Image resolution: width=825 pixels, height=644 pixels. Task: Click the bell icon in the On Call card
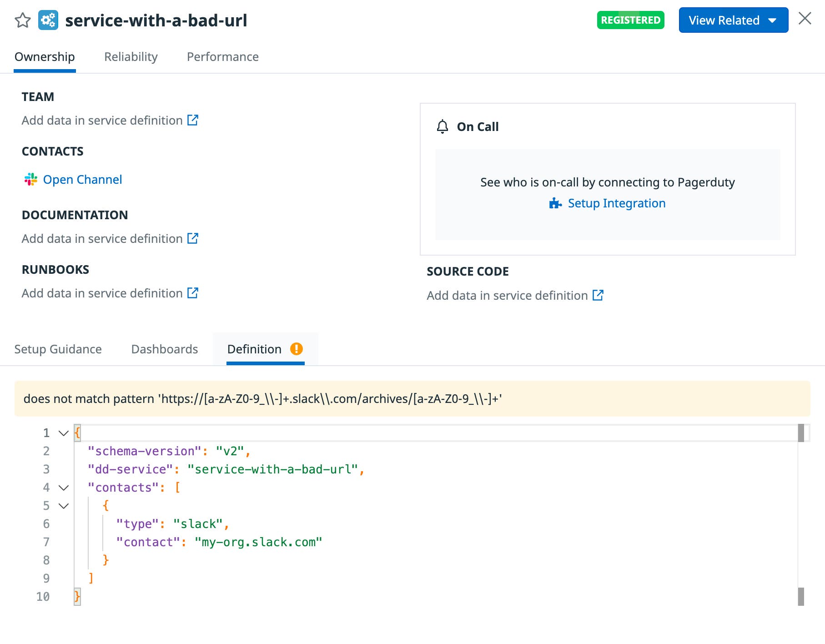(442, 127)
